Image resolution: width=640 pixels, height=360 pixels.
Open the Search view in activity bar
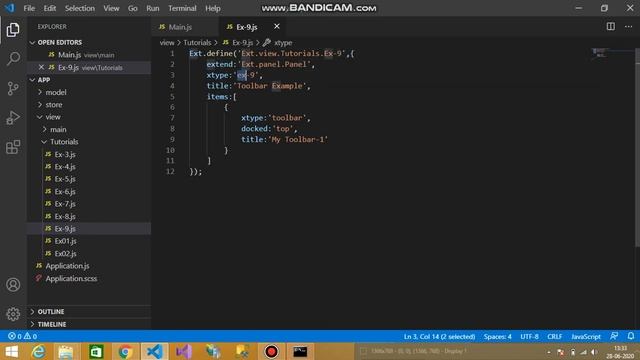pyautogui.click(x=13, y=59)
